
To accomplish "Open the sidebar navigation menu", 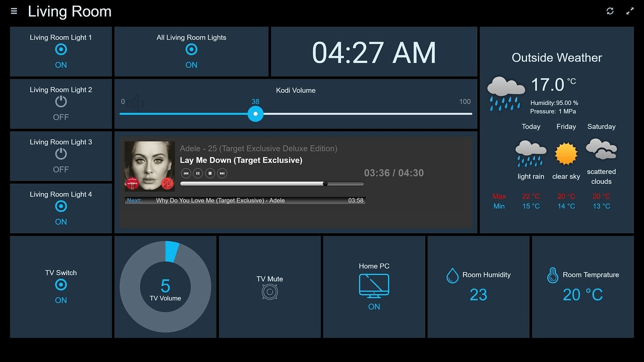I will pos(14,11).
